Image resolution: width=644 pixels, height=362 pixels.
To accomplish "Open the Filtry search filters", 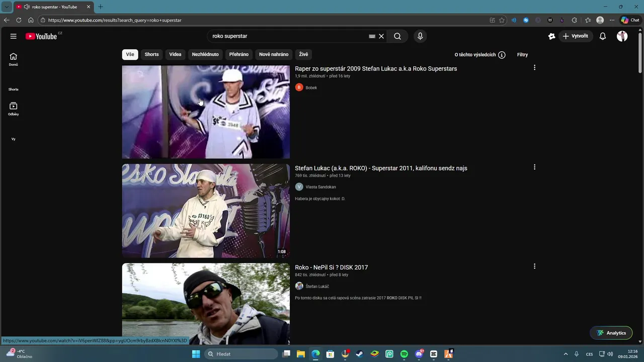I will coord(522,55).
